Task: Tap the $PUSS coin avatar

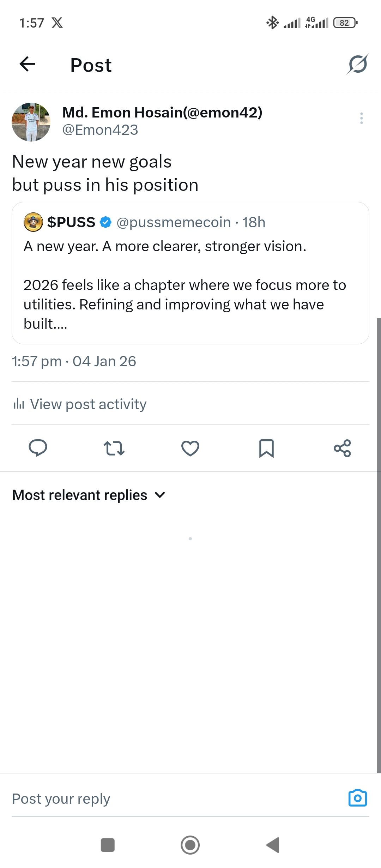Action: pyautogui.click(x=33, y=222)
